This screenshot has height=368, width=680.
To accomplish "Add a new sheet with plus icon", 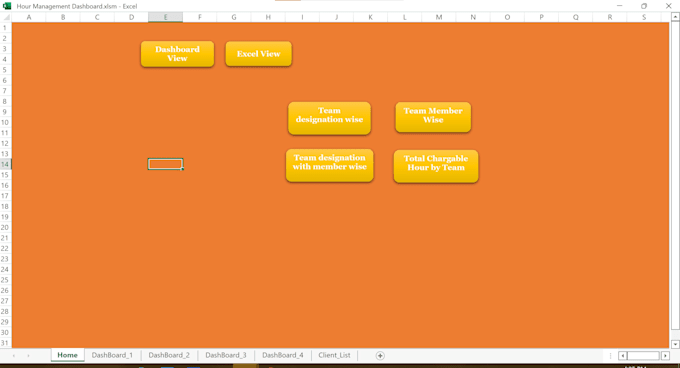I will (380, 355).
